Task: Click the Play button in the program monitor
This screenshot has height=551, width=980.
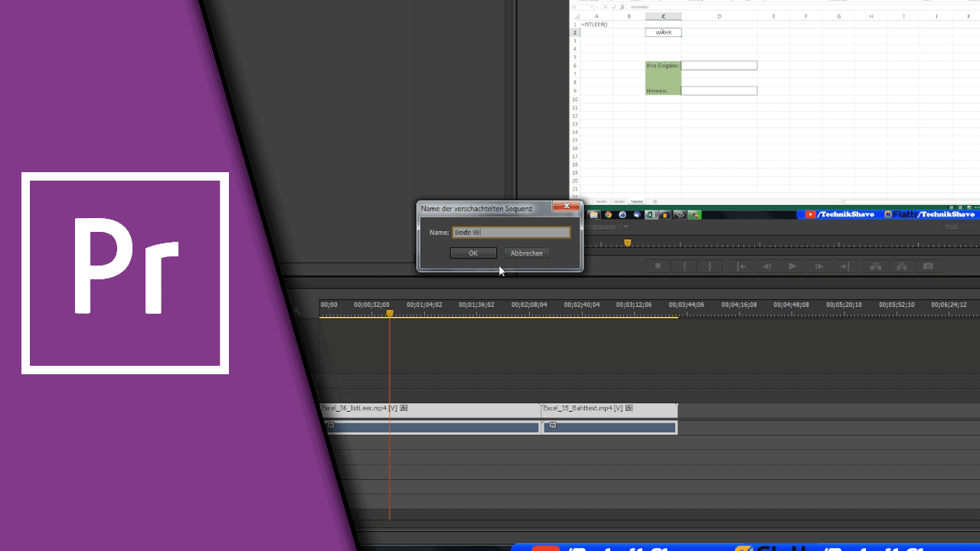Action: click(792, 266)
